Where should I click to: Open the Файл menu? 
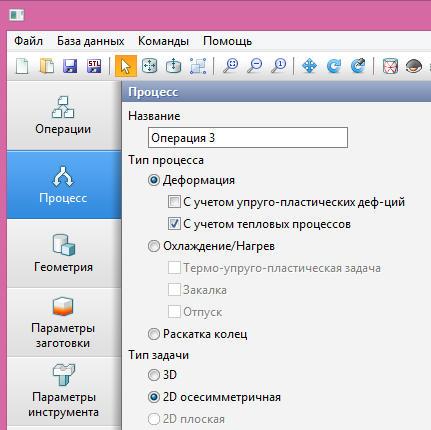pos(28,41)
